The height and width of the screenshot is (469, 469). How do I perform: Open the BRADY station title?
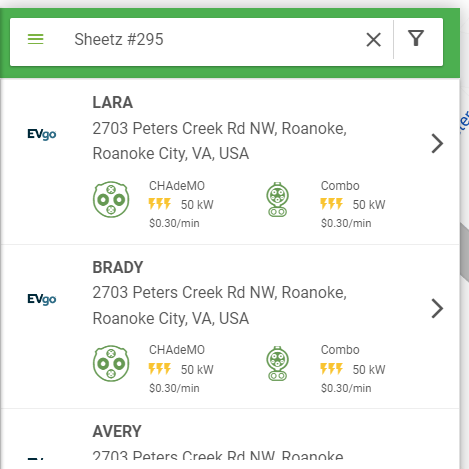click(118, 267)
